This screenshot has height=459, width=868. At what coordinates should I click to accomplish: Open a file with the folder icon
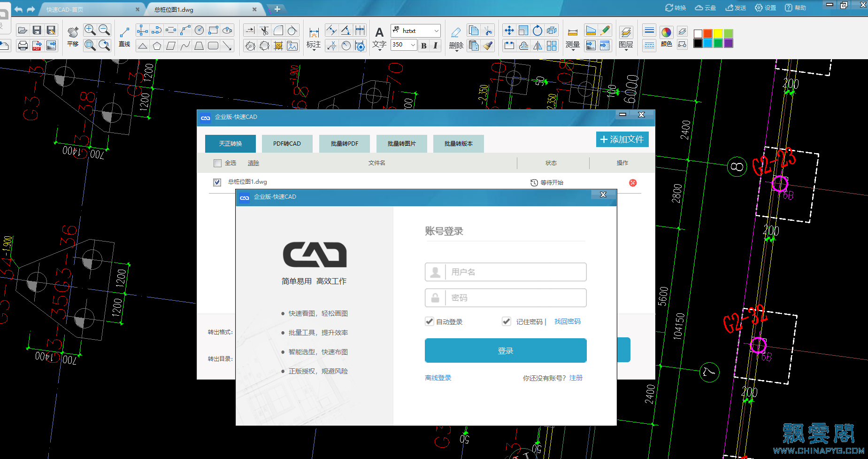[x=23, y=31]
